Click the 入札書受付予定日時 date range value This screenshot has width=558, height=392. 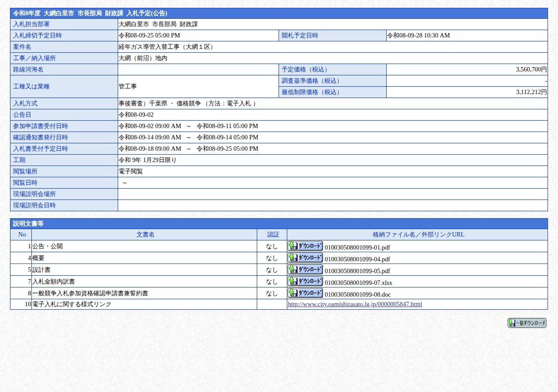pos(188,149)
